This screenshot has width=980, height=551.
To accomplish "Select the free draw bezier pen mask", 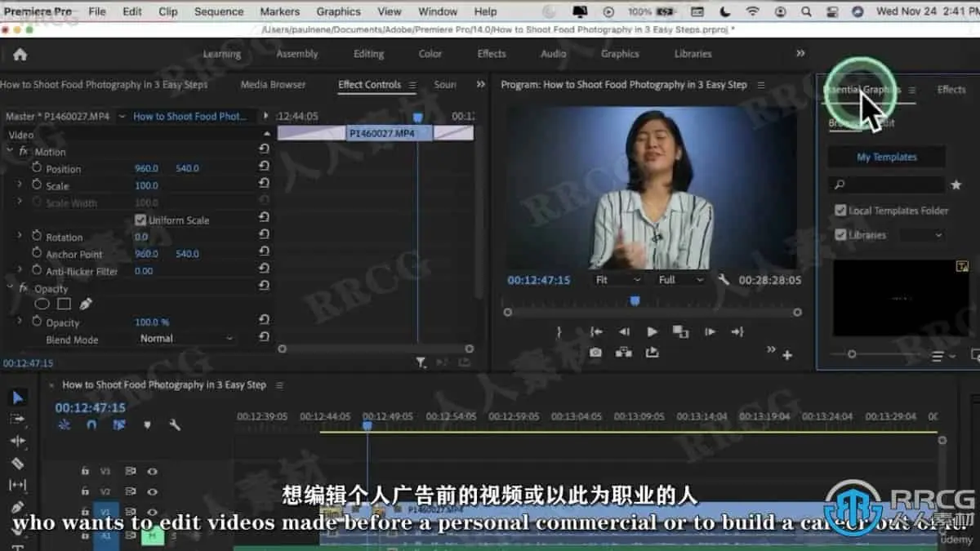I will click(x=86, y=304).
